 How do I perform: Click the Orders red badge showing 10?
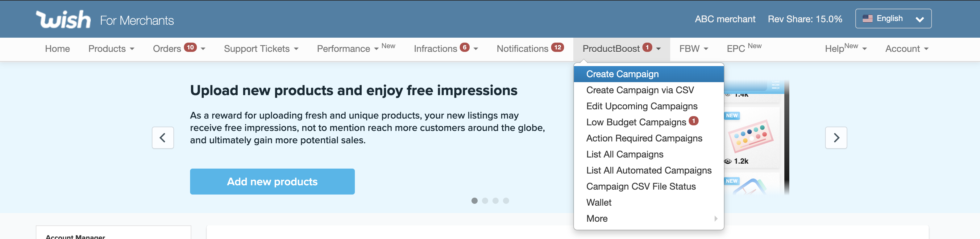point(190,47)
